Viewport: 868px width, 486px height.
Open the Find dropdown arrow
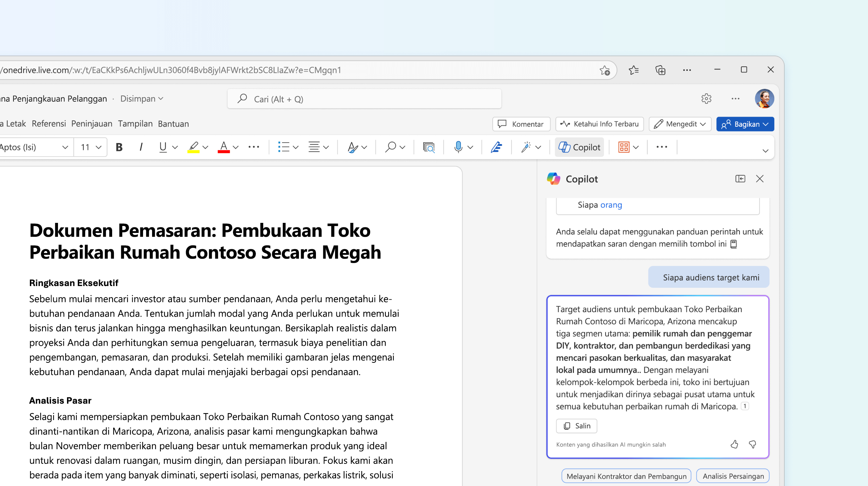402,148
